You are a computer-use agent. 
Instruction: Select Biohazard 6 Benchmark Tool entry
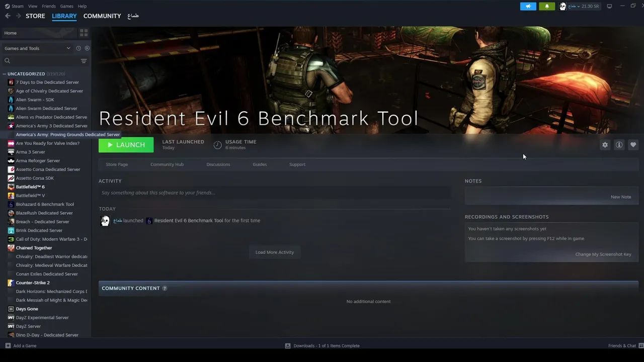pyautogui.click(x=45, y=204)
